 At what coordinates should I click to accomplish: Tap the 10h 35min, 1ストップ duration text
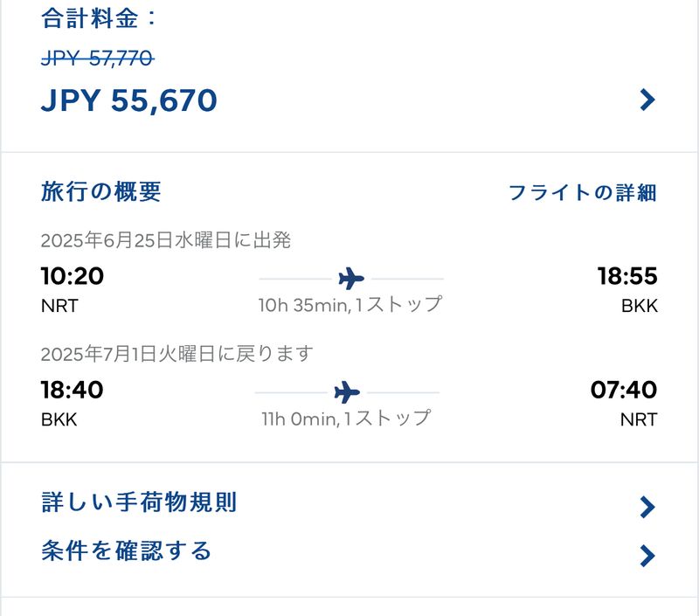[x=350, y=304]
